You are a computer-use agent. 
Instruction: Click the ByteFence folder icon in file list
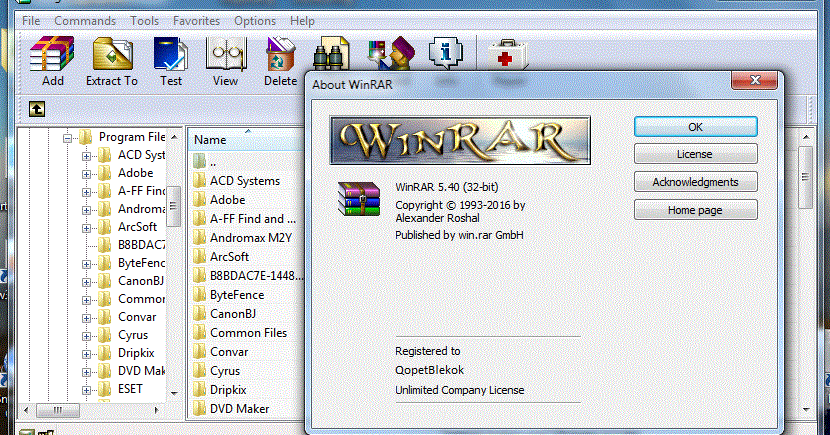point(199,295)
